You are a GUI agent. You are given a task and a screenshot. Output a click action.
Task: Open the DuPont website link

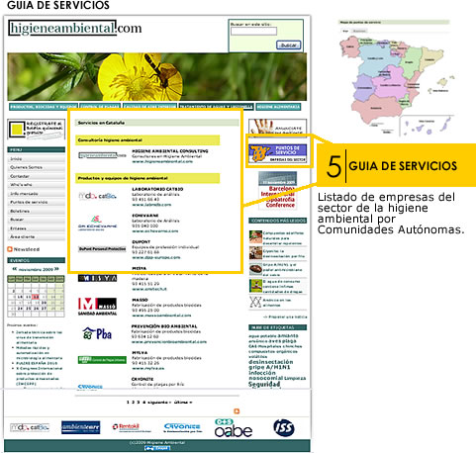pyautogui.click(x=156, y=257)
